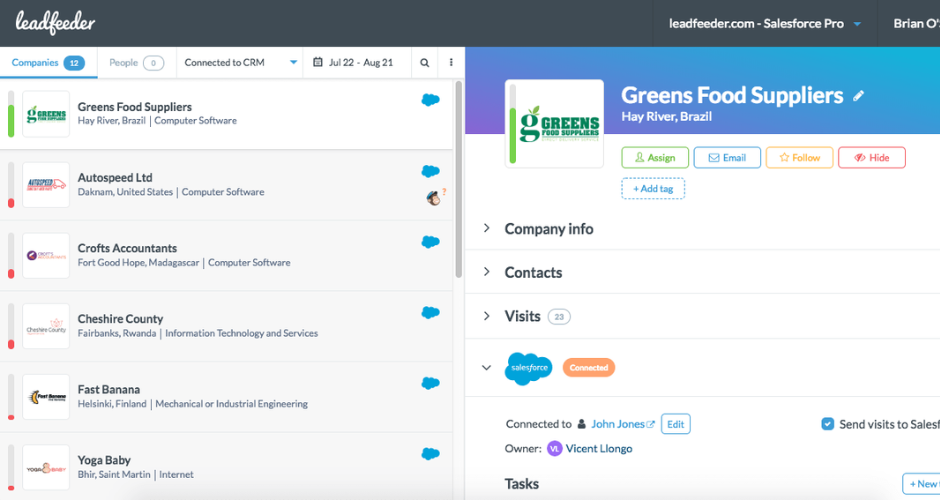The image size is (940, 500).
Task: Open Cheshire County logo thumbnail
Action: pos(46,326)
